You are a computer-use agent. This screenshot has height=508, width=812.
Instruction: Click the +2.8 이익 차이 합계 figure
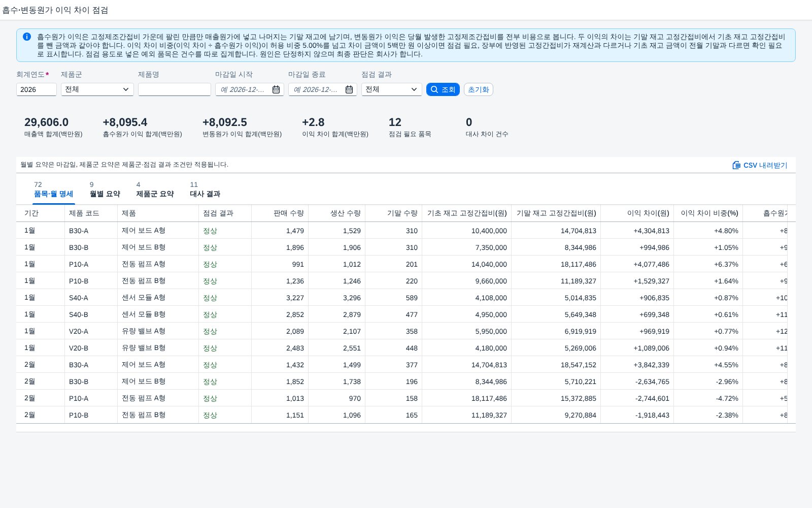coord(313,122)
